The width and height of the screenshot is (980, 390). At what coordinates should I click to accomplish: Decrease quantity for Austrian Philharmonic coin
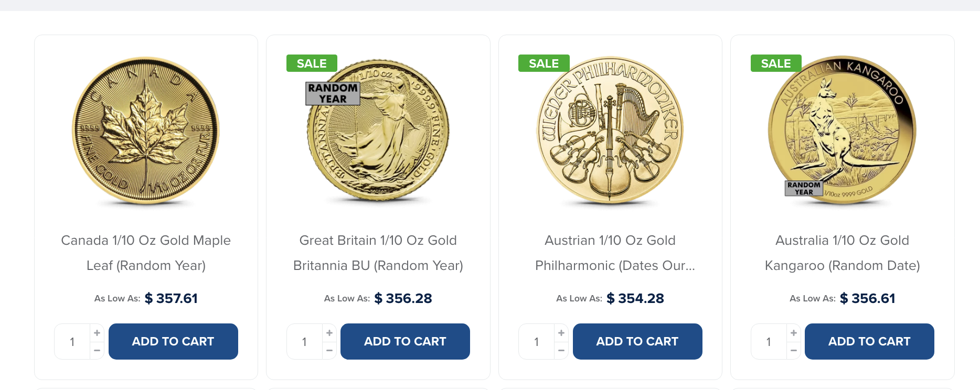[x=561, y=350]
